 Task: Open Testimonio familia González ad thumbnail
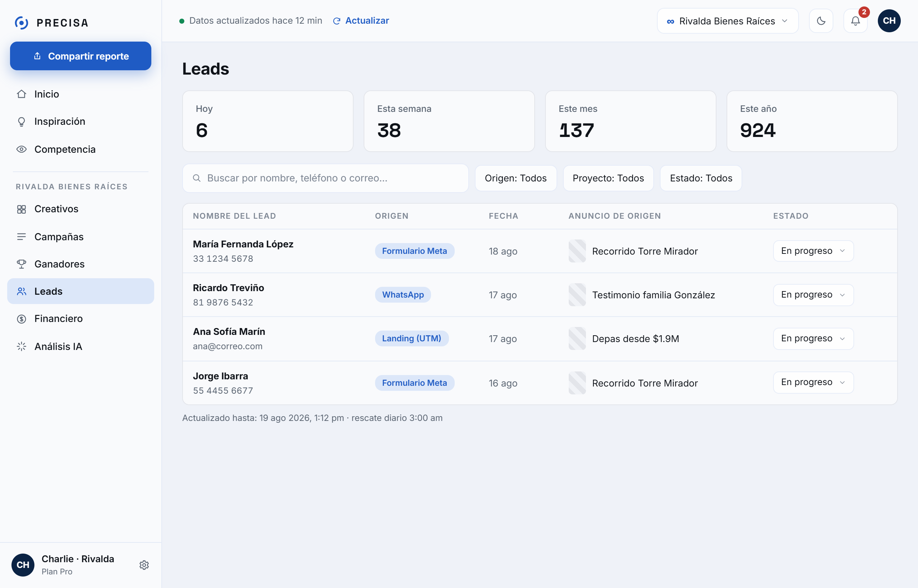tap(577, 295)
